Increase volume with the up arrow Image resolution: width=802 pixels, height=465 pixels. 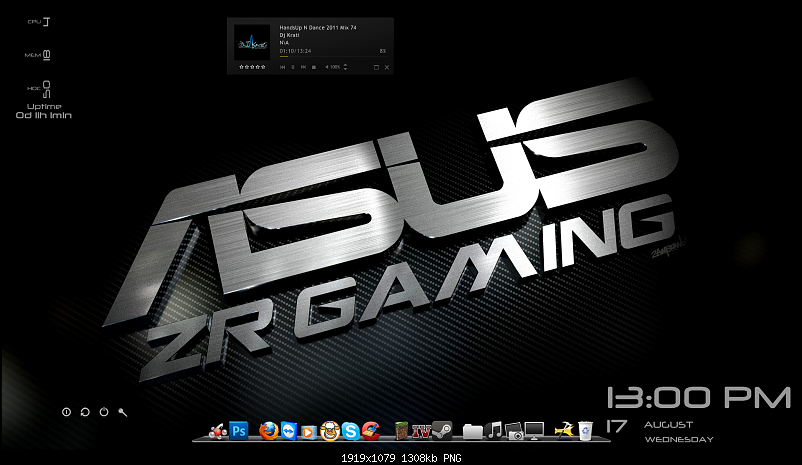(345, 65)
